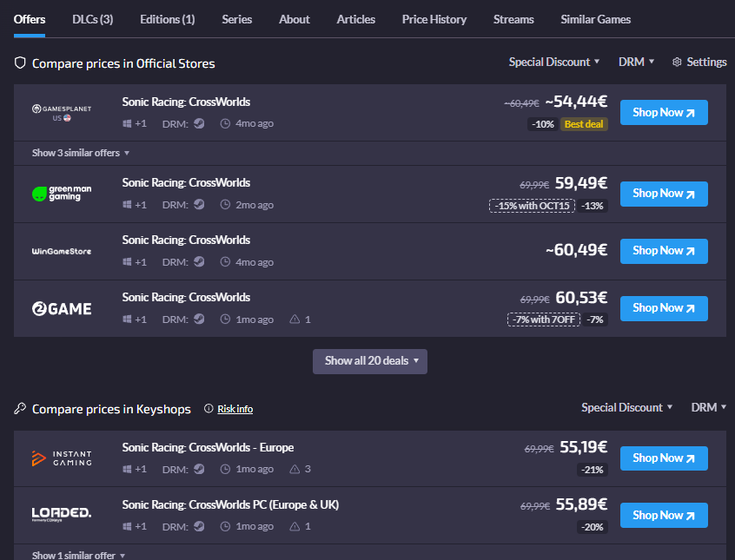
Task: Click Windows platform icon in Loaded row
Action: (127, 526)
